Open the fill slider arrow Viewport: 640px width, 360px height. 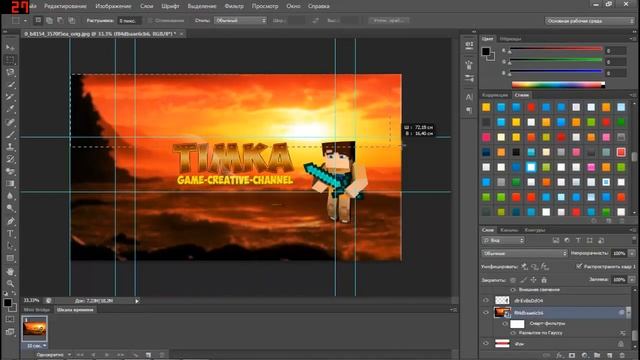(x=632, y=280)
